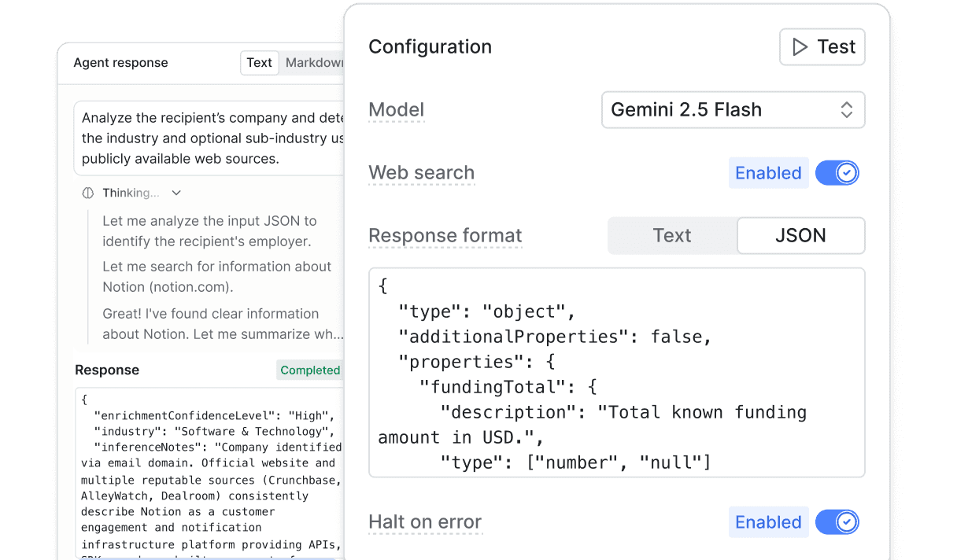Click into the JSON schema editor

click(x=616, y=372)
